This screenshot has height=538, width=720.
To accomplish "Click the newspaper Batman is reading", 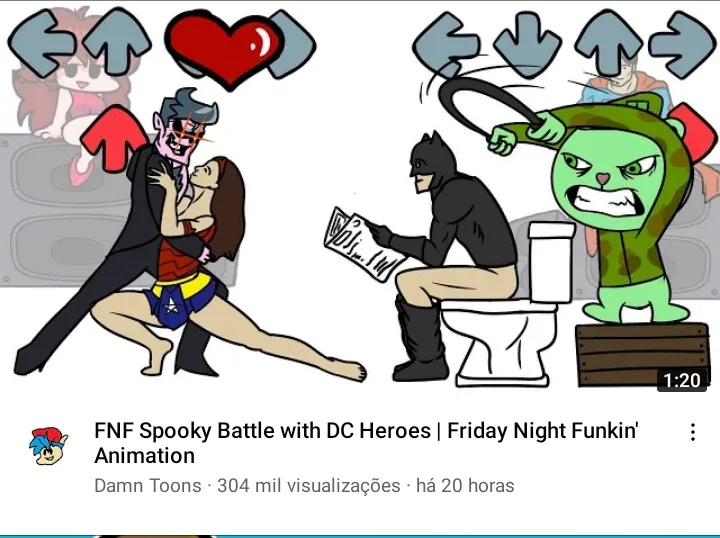I will click(x=363, y=244).
